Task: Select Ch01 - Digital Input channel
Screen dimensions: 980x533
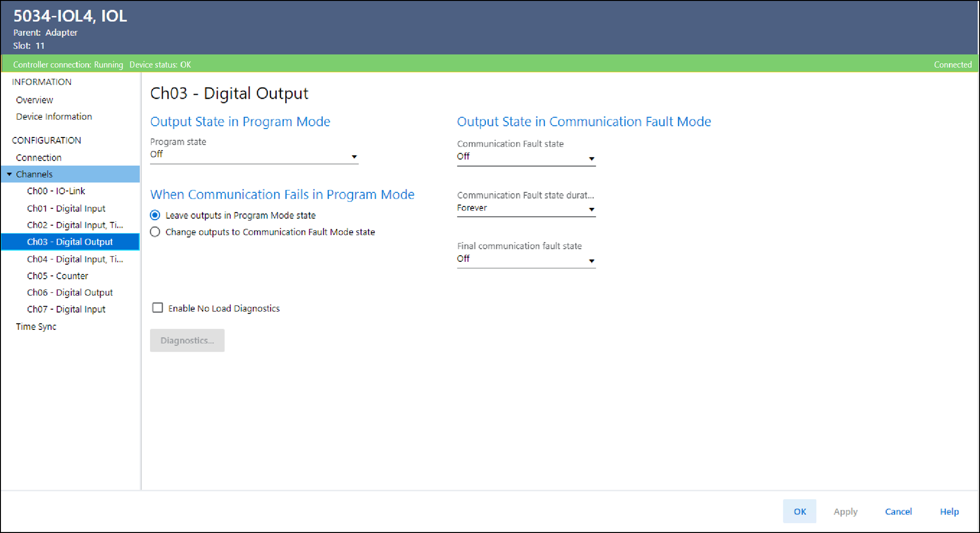Action: [x=66, y=208]
